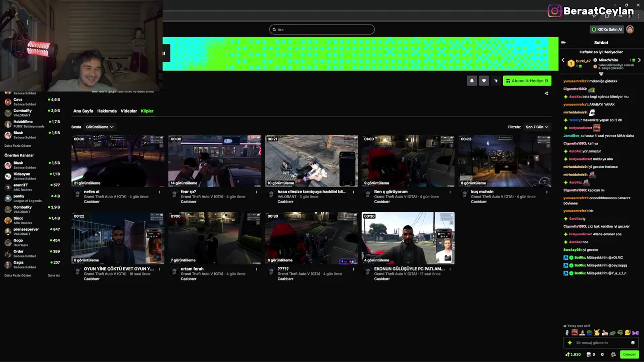Click the green star icon in message box
Screen dimensions: 644x362
click(x=570, y=343)
